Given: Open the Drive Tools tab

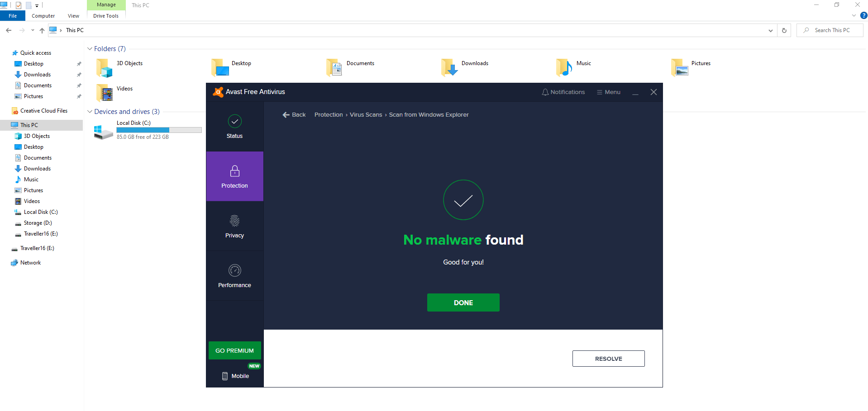Looking at the screenshot, I should (x=106, y=16).
